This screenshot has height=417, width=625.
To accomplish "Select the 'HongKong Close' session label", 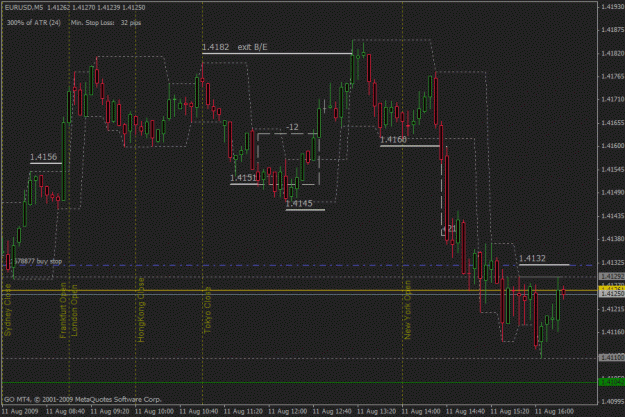I will 141,310.
